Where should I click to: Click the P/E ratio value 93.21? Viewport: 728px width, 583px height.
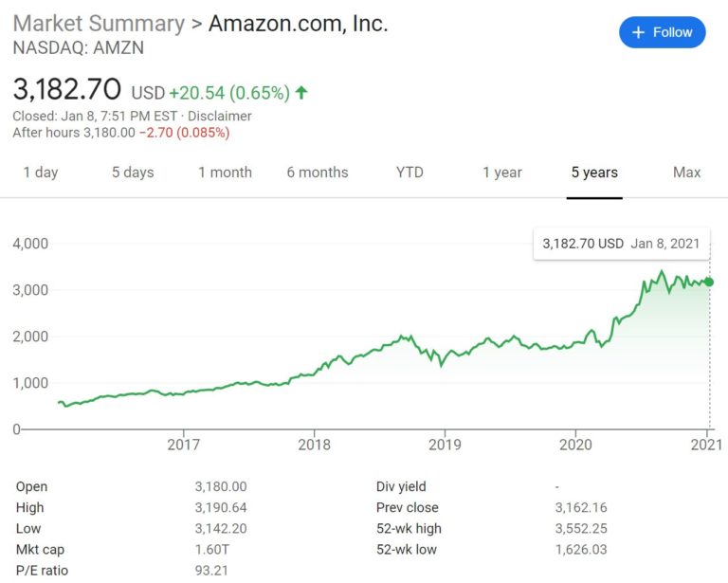coord(211,571)
